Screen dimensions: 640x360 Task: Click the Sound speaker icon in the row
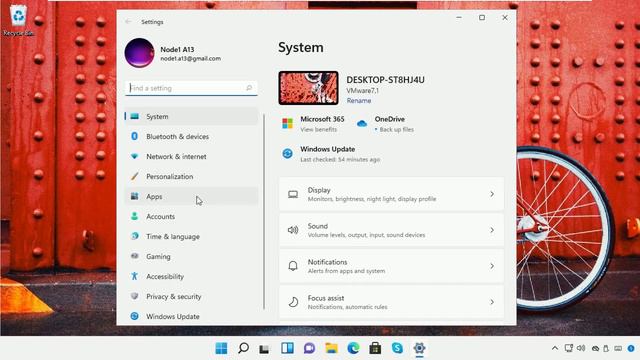coord(293,230)
